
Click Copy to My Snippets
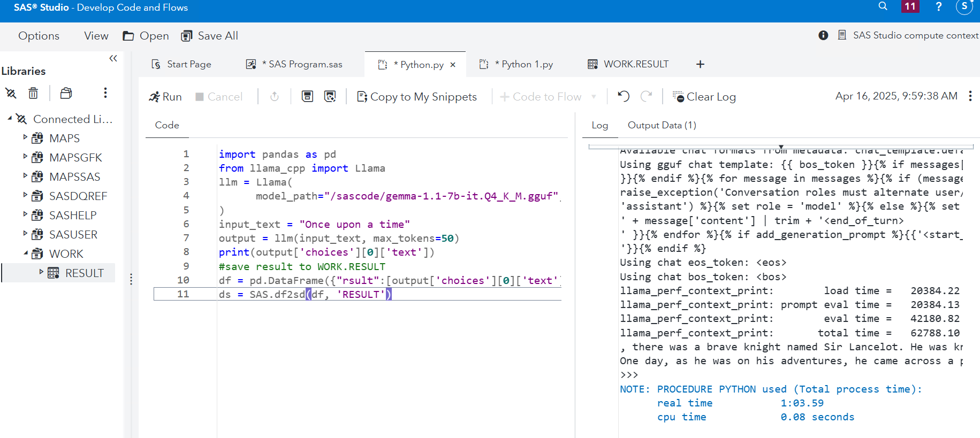(x=417, y=97)
